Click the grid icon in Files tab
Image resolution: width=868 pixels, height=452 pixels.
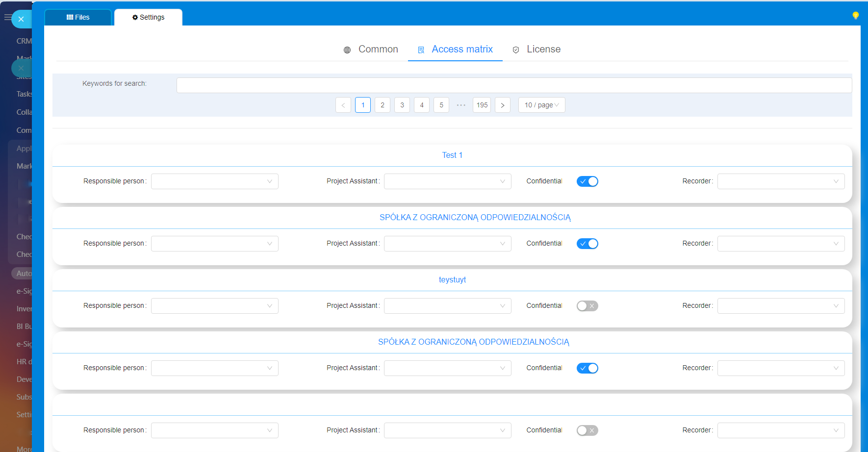point(70,17)
